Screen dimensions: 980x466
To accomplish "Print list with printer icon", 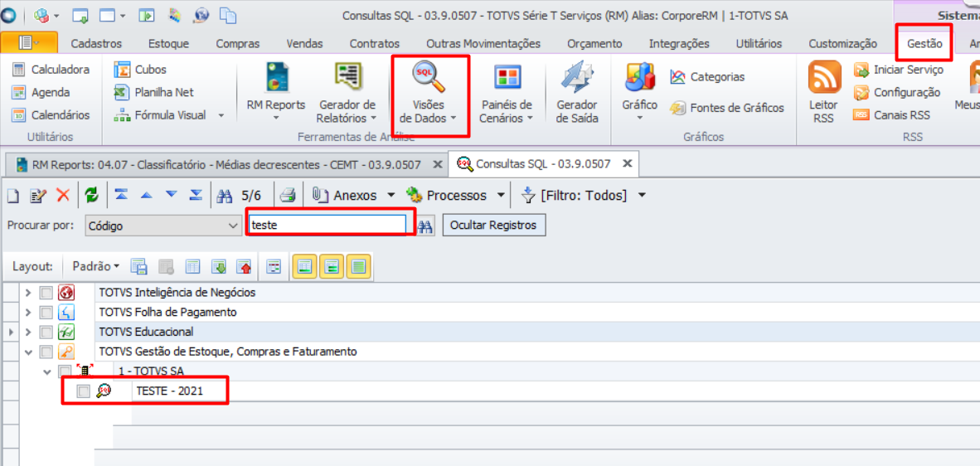I will [x=288, y=196].
